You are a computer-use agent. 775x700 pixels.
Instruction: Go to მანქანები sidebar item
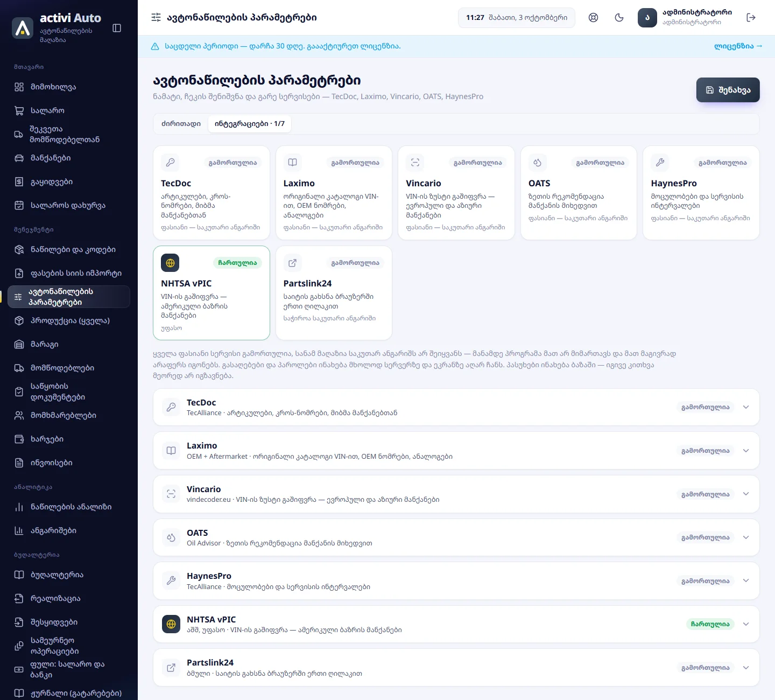(69, 158)
